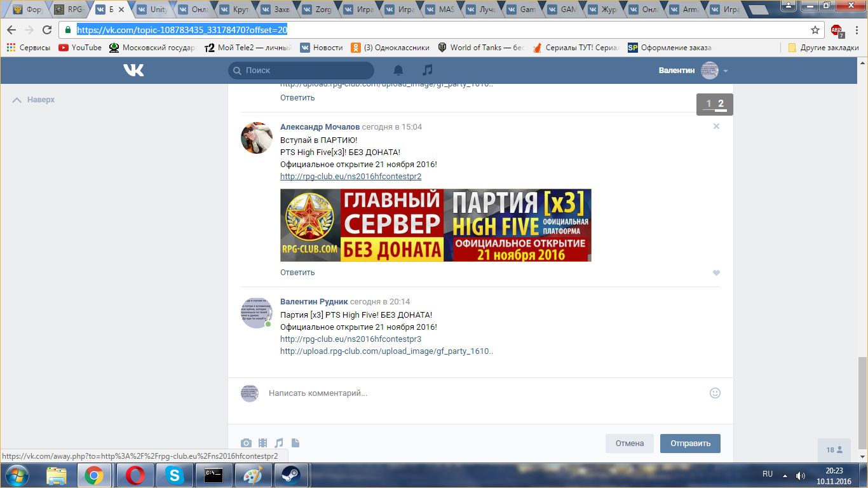Like Александр Мочалов's comment with heart
The height and width of the screenshot is (488, 868).
click(716, 273)
